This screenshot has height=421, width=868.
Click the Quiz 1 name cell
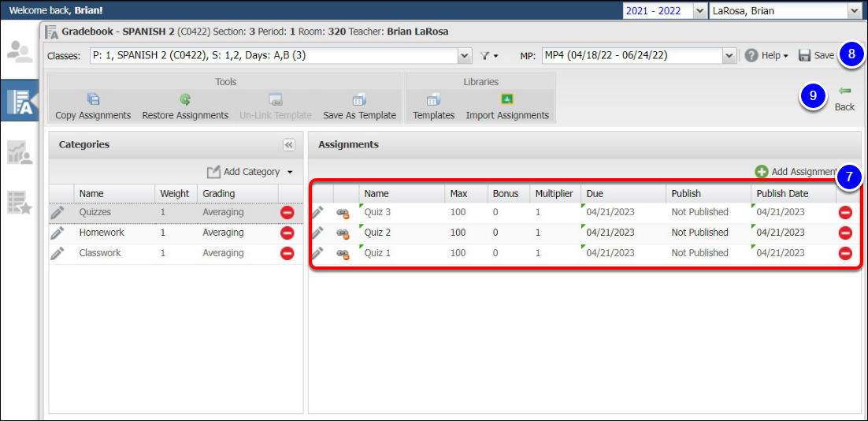click(402, 253)
